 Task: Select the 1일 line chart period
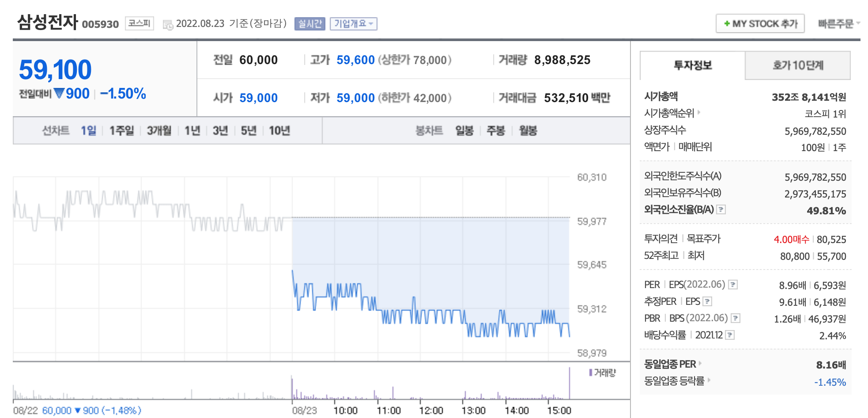(x=88, y=131)
